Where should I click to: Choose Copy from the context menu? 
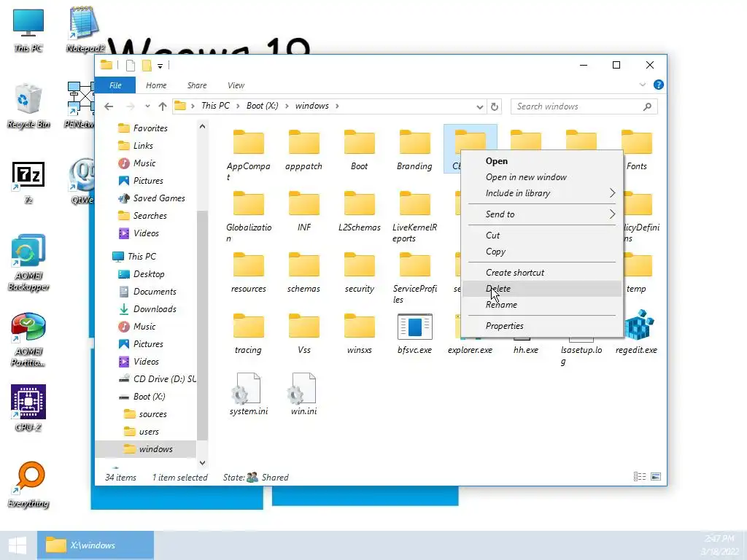(x=542, y=252)
